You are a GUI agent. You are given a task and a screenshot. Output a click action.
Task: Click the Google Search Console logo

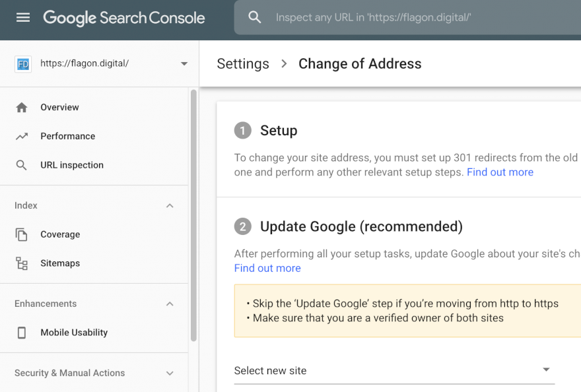(x=123, y=18)
